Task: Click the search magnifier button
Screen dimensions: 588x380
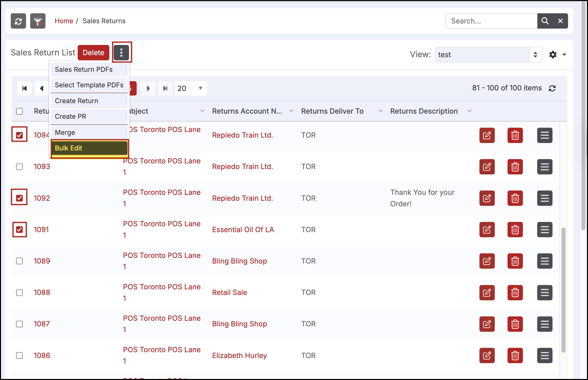Action: click(x=545, y=21)
